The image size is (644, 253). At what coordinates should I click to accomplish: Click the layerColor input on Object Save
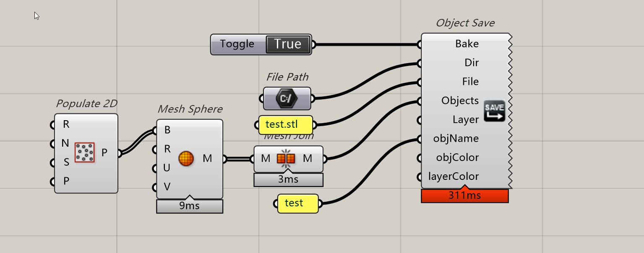[454, 176]
